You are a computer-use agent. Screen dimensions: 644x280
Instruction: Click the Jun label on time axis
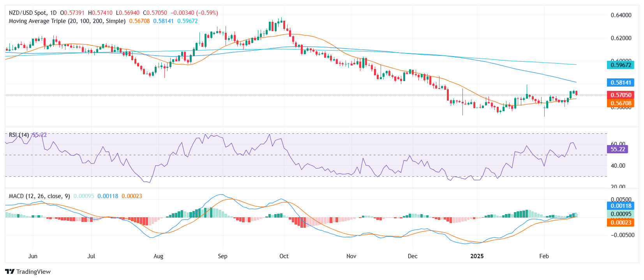pos(33,256)
